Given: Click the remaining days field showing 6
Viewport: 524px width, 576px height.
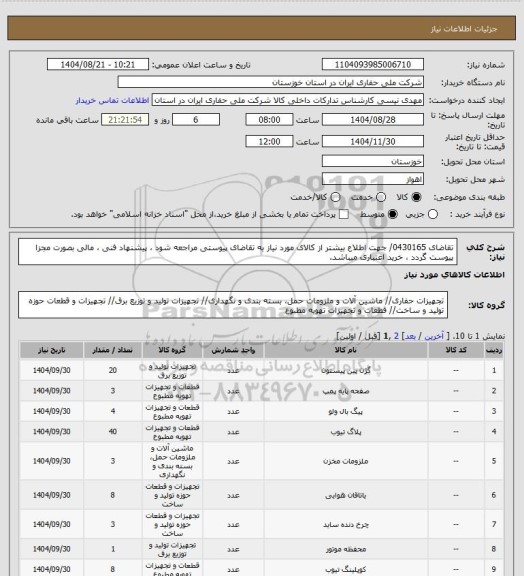Looking at the screenshot, I should pos(196,120).
